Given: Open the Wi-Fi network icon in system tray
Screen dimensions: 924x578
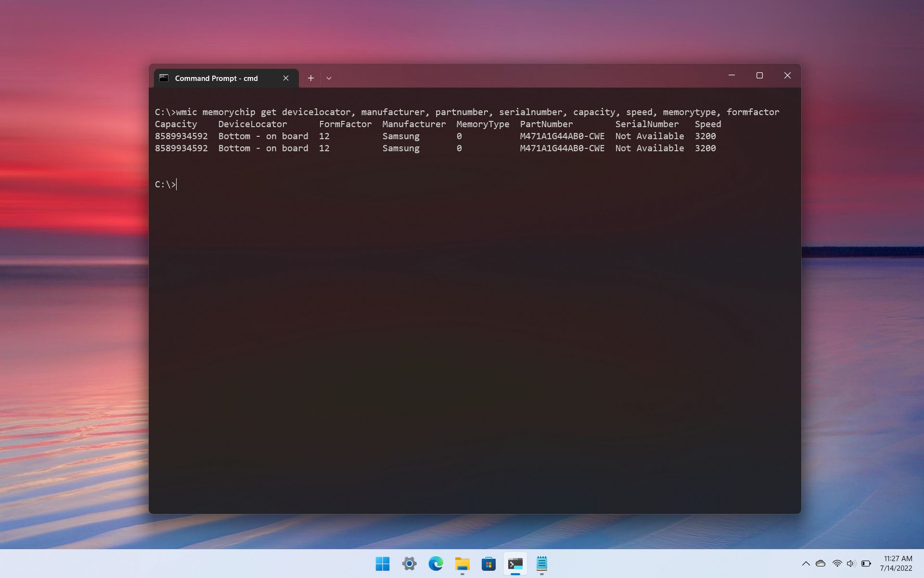Looking at the screenshot, I should click(837, 564).
